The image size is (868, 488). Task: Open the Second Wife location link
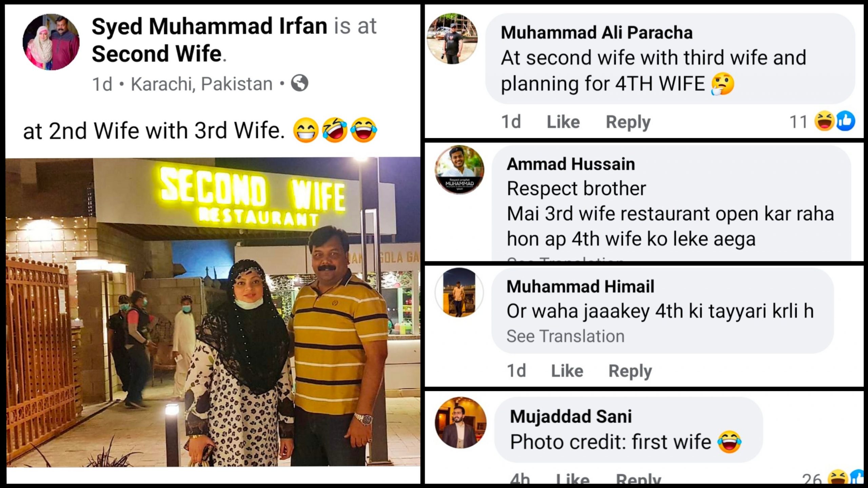click(x=157, y=54)
